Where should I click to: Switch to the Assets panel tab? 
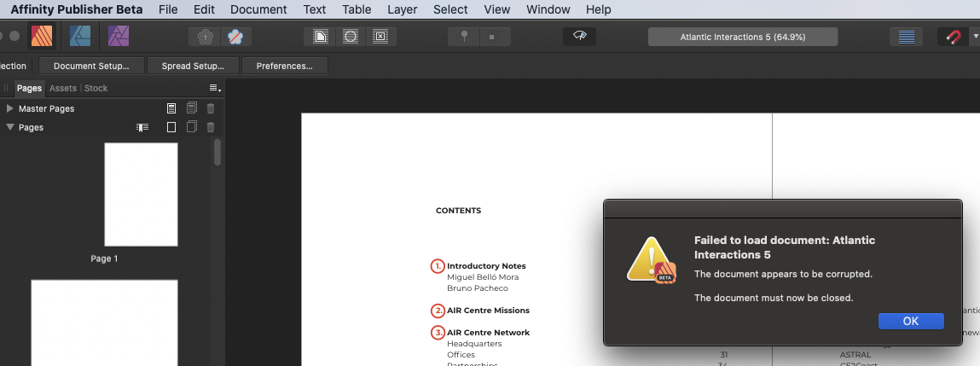click(x=63, y=88)
